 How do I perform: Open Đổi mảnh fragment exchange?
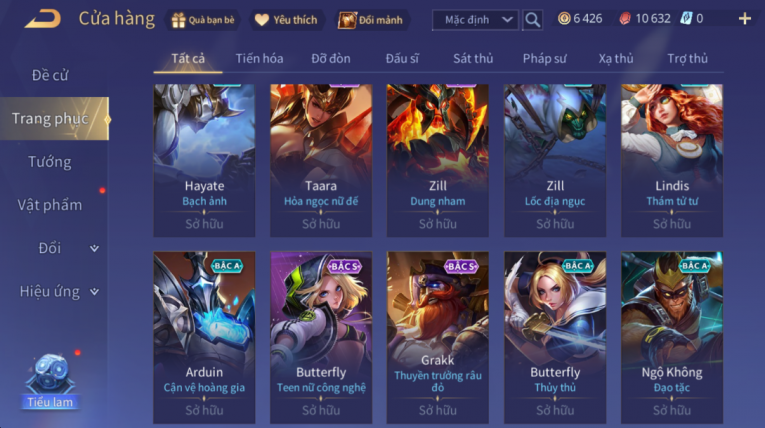[x=371, y=20]
